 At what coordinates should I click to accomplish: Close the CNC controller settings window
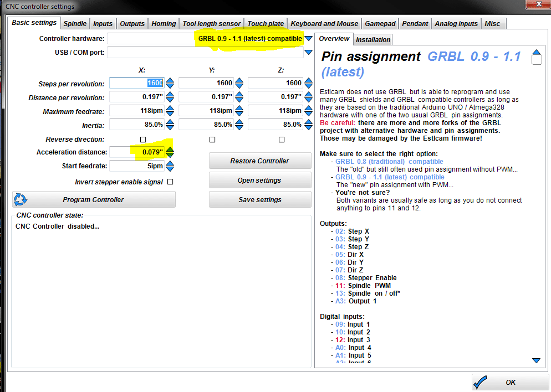(538, 4)
